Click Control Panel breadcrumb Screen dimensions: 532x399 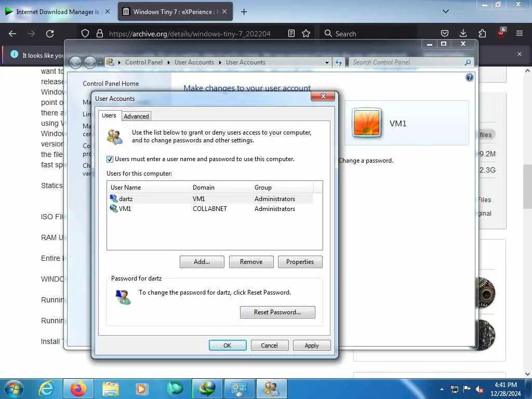click(x=143, y=62)
